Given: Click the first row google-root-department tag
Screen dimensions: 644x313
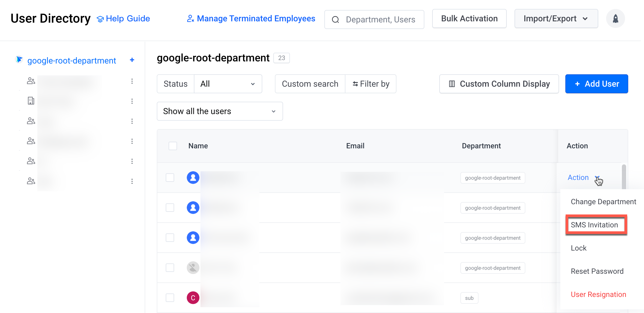Looking at the screenshot, I should (x=493, y=178).
